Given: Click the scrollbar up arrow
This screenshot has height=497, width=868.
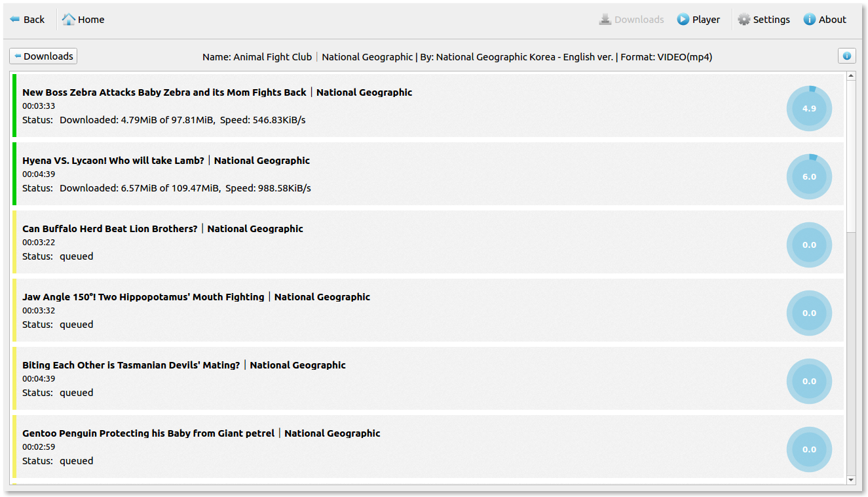Looking at the screenshot, I should 851,76.
